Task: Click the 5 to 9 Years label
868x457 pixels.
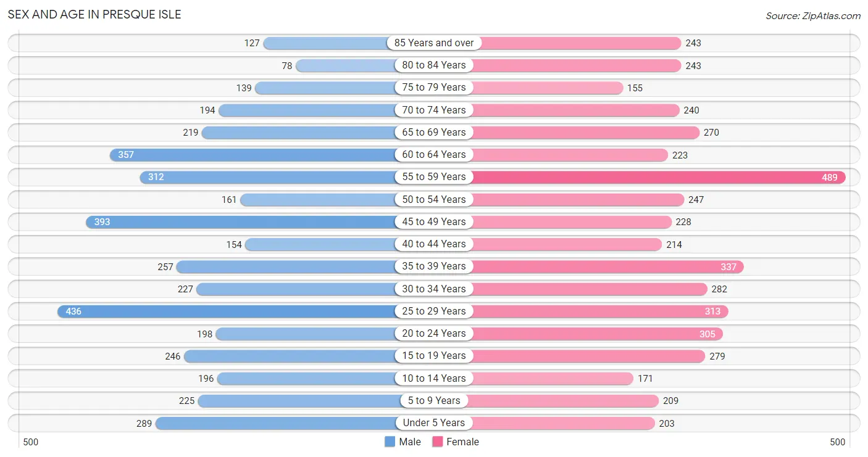Action: (x=434, y=400)
